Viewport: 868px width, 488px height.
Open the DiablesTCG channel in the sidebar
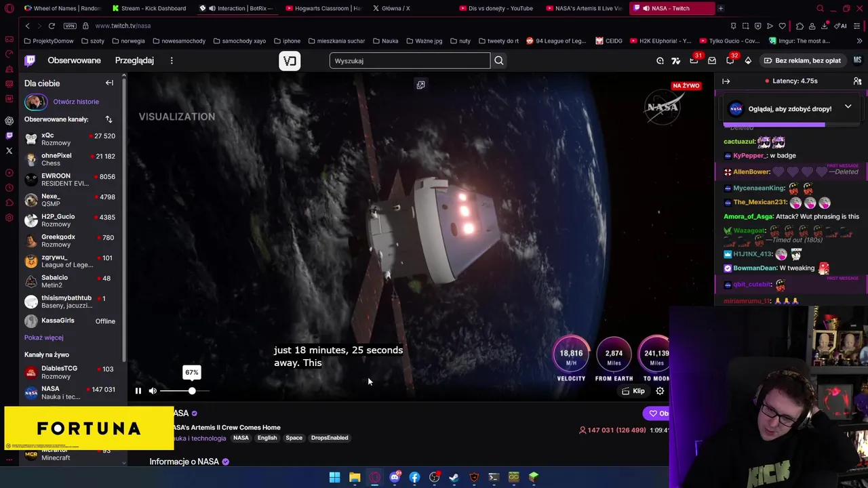(x=71, y=372)
